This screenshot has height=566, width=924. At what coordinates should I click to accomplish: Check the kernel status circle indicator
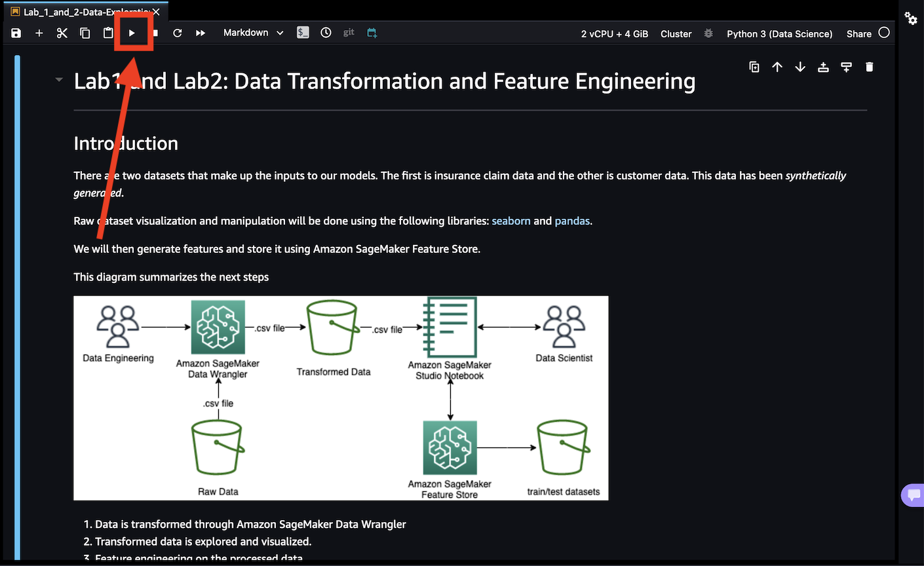pyautogui.click(x=884, y=33)
